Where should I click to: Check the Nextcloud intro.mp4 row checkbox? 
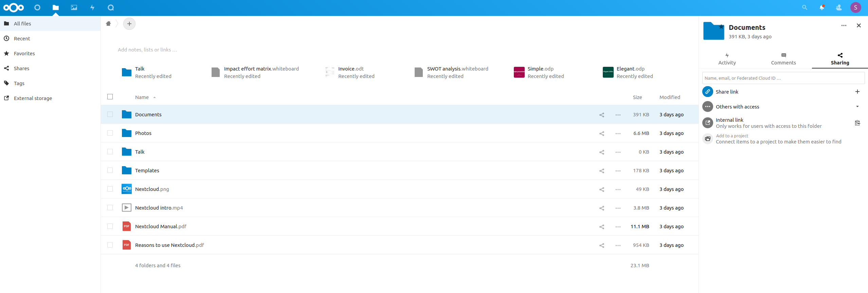point(110,208)
